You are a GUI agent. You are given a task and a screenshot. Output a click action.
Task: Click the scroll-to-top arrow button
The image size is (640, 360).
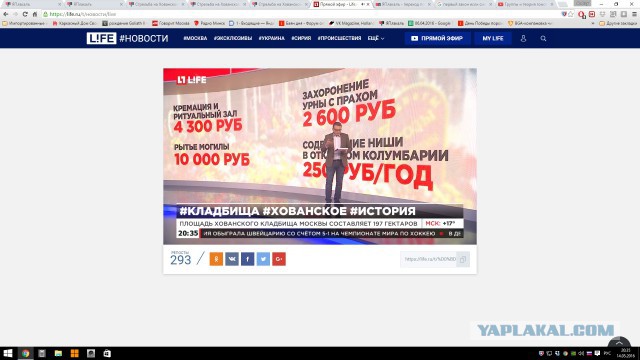619,342
